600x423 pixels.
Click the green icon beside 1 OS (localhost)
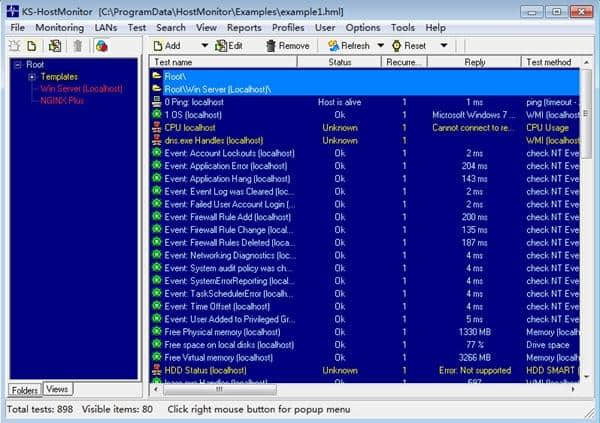click(157, 115)
